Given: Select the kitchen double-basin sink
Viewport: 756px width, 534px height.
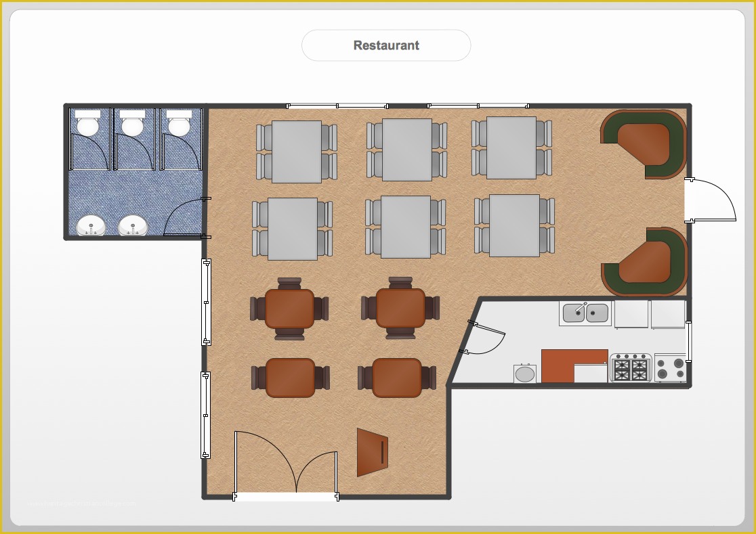Looking at the screenshot, I should point(585,313).
